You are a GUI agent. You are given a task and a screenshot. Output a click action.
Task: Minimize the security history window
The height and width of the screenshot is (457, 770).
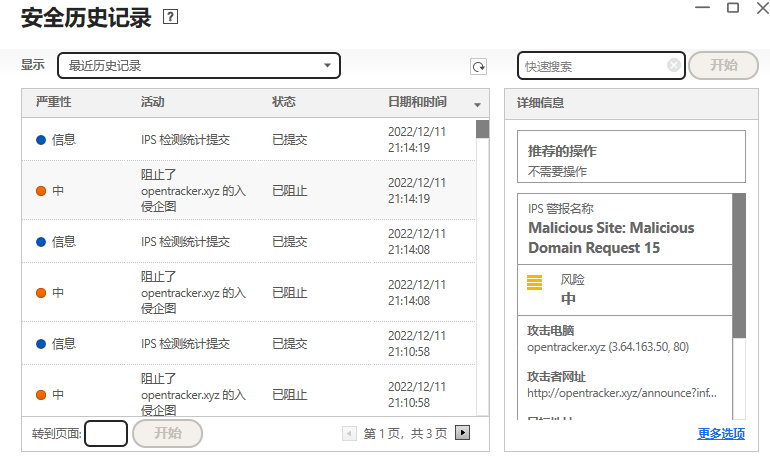coord(703,7)
